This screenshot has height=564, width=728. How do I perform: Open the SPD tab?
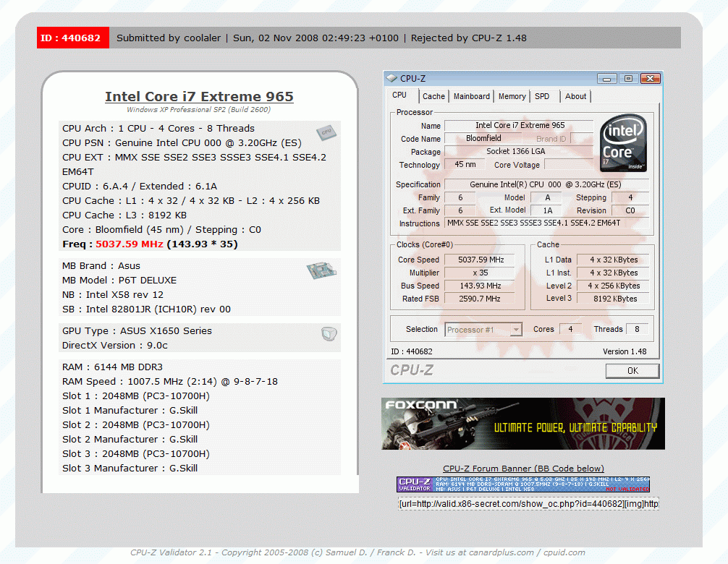(542, 96)
